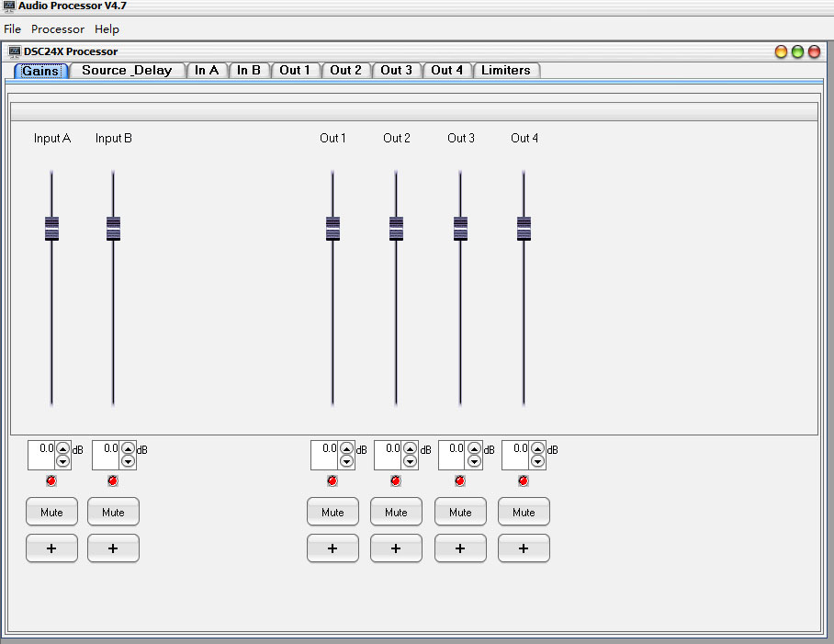
Task: Switch to the Limiters tab
Action: point(506,70)
